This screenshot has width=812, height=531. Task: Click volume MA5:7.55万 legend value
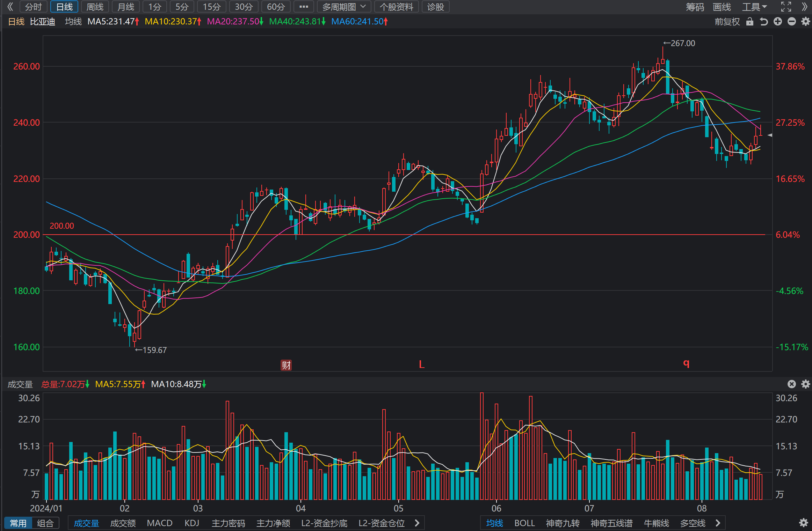point(120,384)
